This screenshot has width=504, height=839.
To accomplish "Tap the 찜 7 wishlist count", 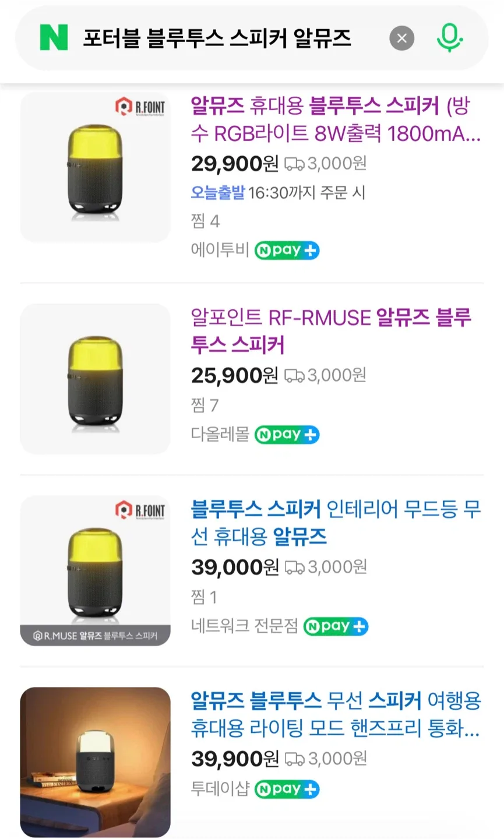I will click(205, 405).
